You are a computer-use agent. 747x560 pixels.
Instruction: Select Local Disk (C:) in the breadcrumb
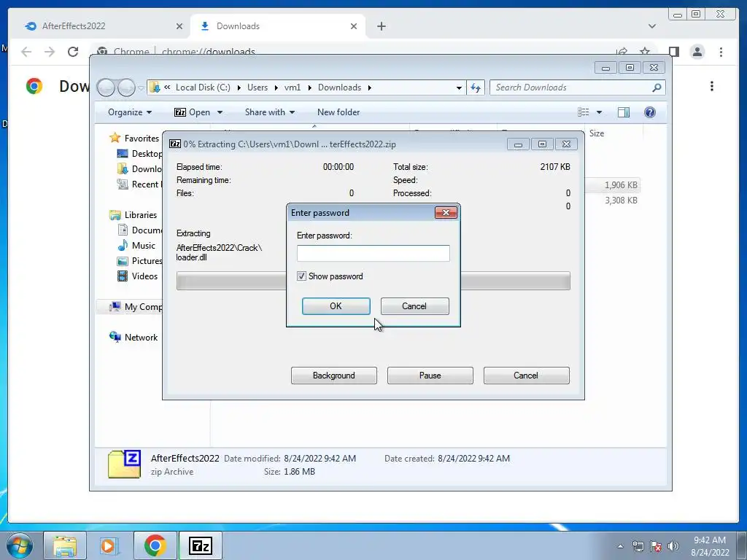(x=203, y=87)
